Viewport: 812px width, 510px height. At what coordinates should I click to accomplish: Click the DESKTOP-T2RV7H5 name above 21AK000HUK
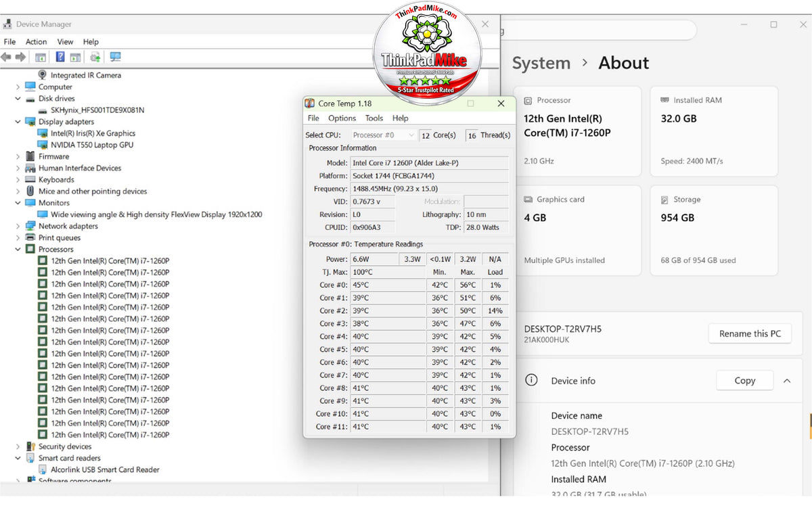click(x=563, y=329)
